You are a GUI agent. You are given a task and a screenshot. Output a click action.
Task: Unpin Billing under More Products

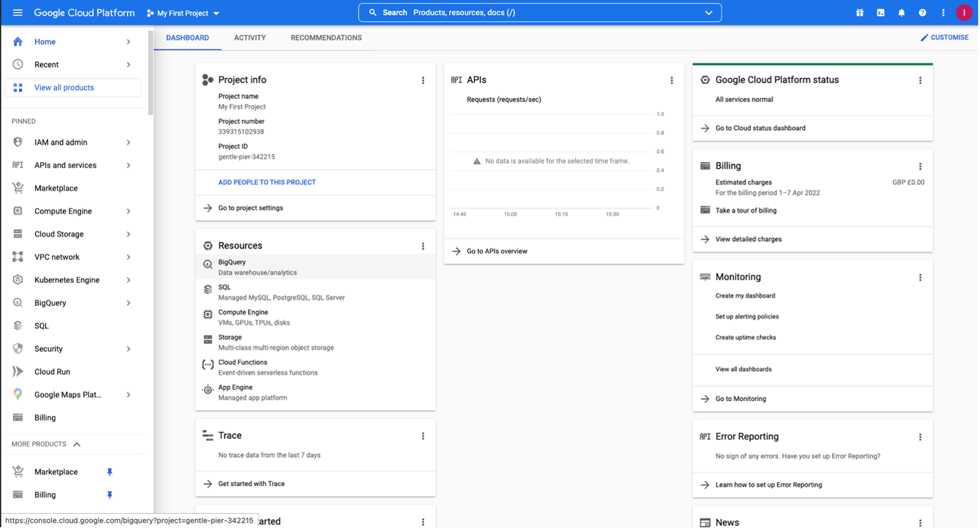[109, 495]
